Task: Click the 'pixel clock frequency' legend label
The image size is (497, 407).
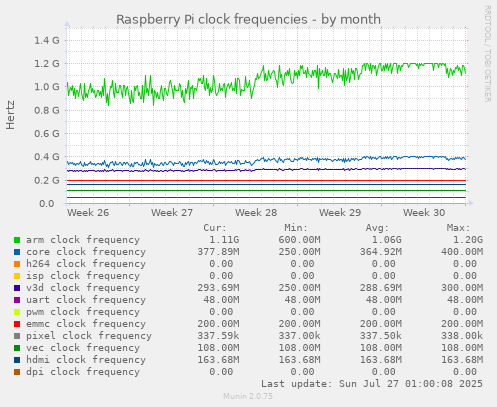Action: (x=89, y=336)
